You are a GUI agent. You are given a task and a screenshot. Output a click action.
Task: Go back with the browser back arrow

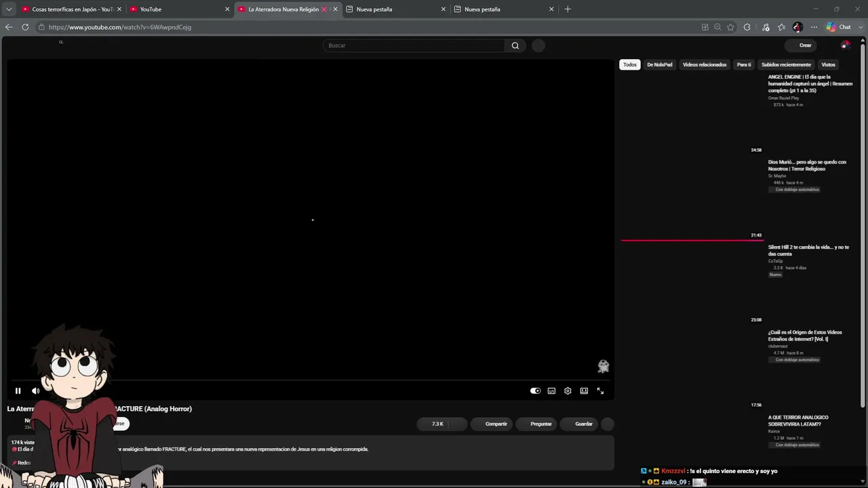point(9,27)
